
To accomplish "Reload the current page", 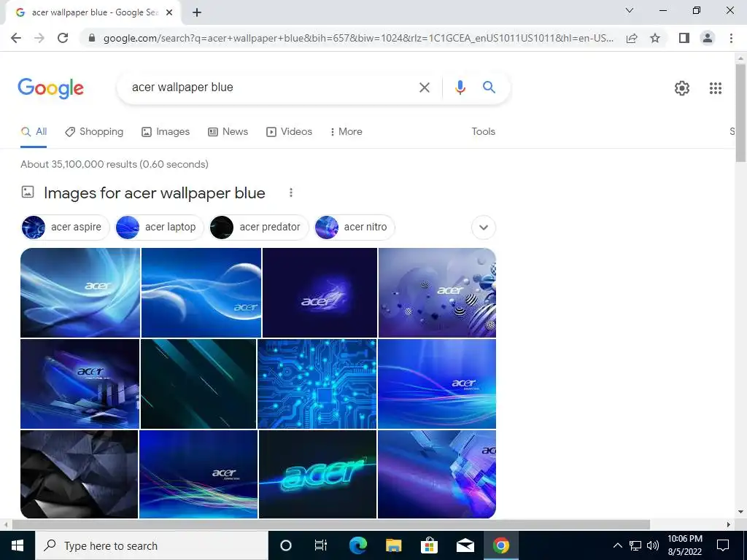I will point(63,38).
